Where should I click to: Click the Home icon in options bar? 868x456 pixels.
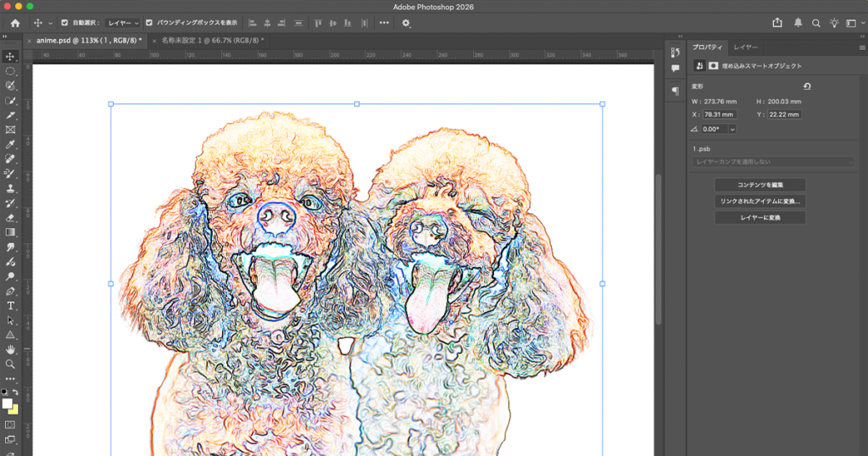pyautogui.click(x=14, y=23)
